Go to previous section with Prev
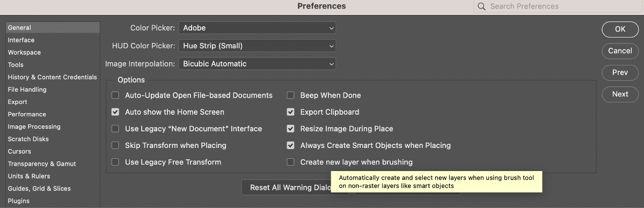Viewport: 644px width, 208px height. (620, 72)
